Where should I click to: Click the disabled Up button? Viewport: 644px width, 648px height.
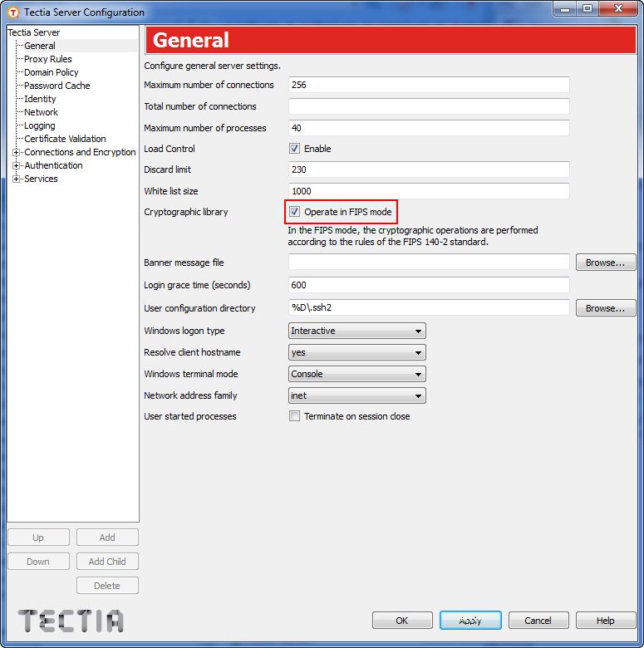(x=38, y=538)
